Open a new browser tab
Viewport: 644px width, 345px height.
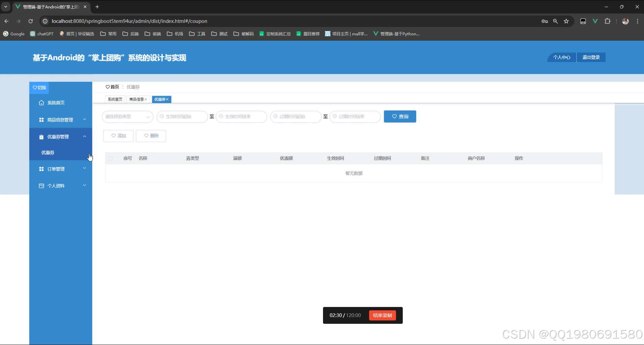[97, 7]
